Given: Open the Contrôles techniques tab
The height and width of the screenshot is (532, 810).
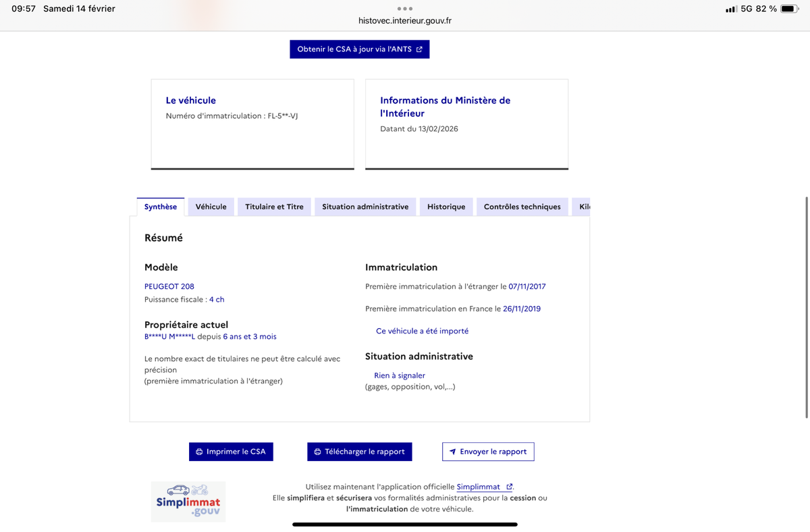Looking at the screenshot, I should [522, 207].
